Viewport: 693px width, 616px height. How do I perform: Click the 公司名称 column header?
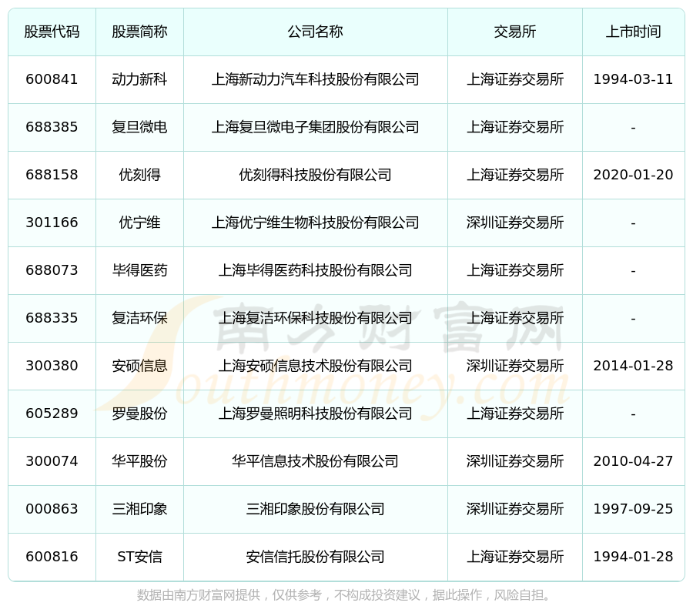pos(315,32)
